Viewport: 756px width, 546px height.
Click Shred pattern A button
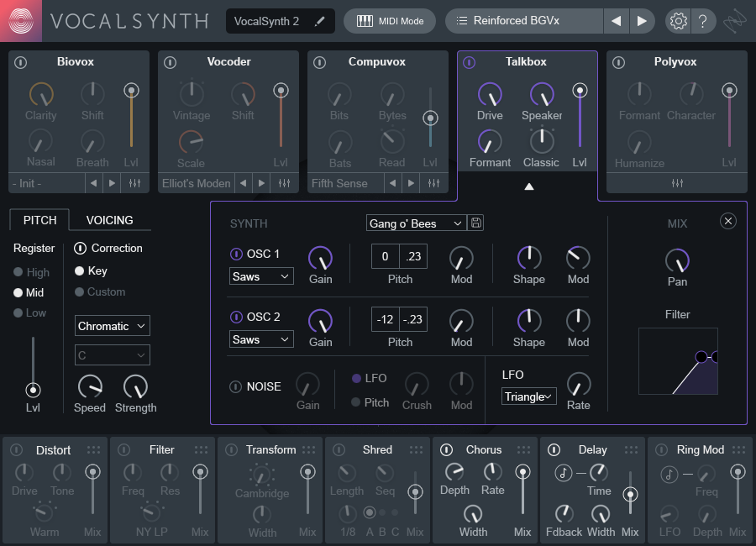pyautogui.click(x=370, y=512)
